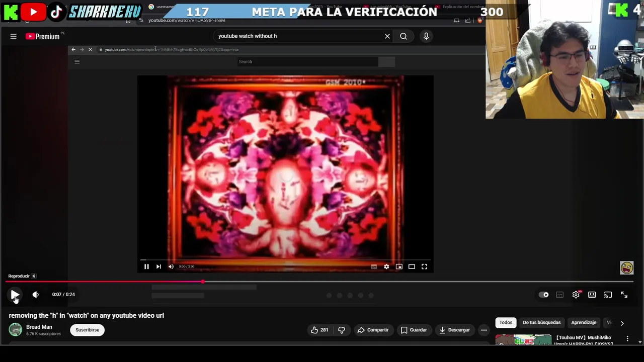Image resolution: width=644 pixels, height=362 pixels.
Task: Click the stop-loading X in recorded browser
Action: pyautogui.click(x=90, y=49)
